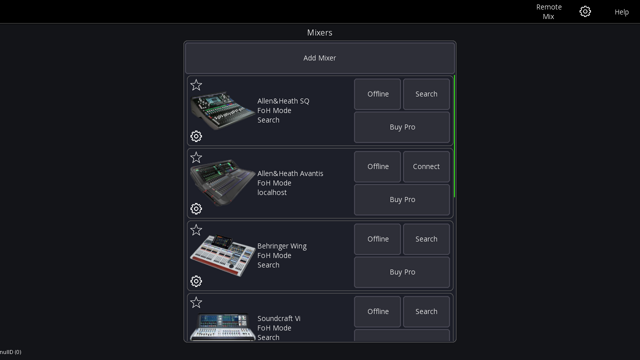Favorite the Behringer Wing mixer star

coord(196,230)
